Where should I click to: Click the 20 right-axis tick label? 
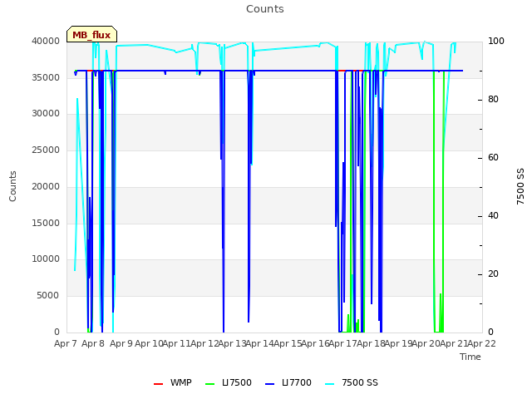tap(493, 273)
